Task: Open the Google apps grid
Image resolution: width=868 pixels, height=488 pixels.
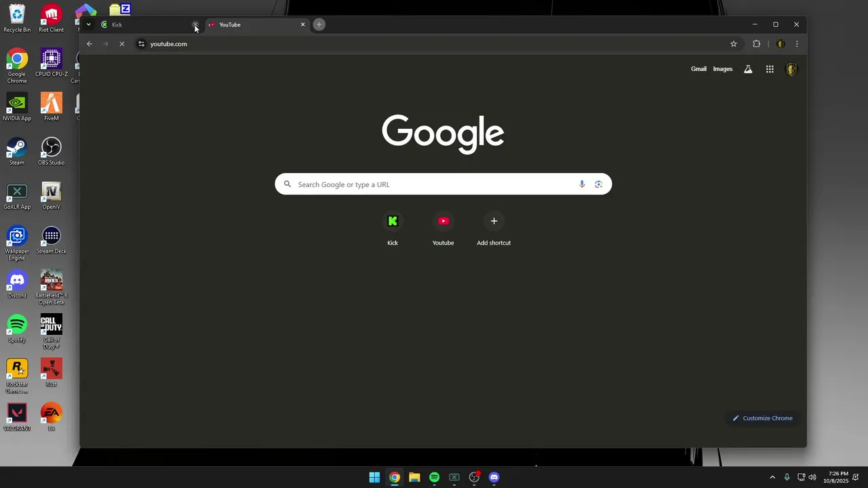Action: tap(770, 69)
